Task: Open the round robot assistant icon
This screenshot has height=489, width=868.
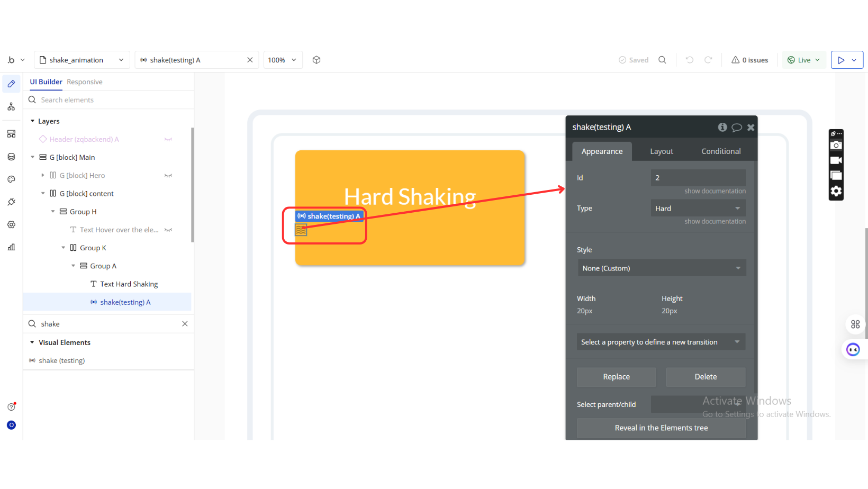Action: pos(853,349)
